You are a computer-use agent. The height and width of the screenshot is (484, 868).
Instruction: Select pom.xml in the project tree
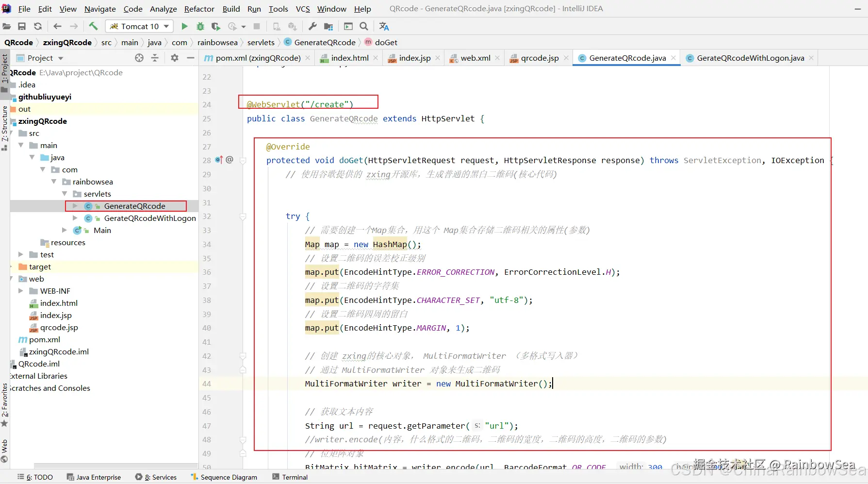point(45,339)
